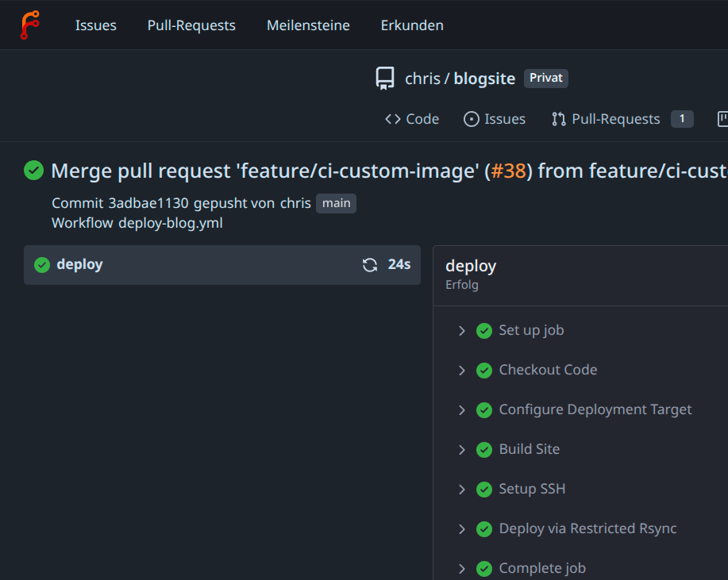The image size is (728, 580).
Task: Click the main branch badge
Action: click(335, 203)
